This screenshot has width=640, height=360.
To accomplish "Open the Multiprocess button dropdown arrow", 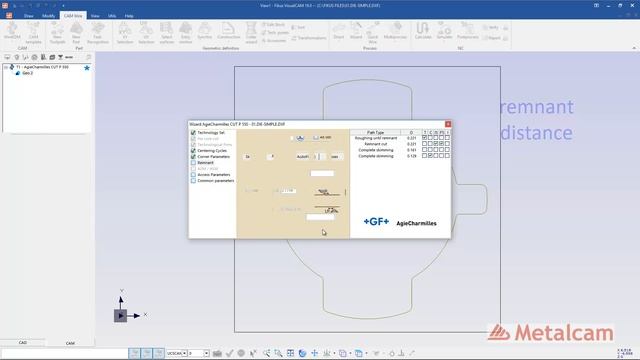I will (395, 42).
